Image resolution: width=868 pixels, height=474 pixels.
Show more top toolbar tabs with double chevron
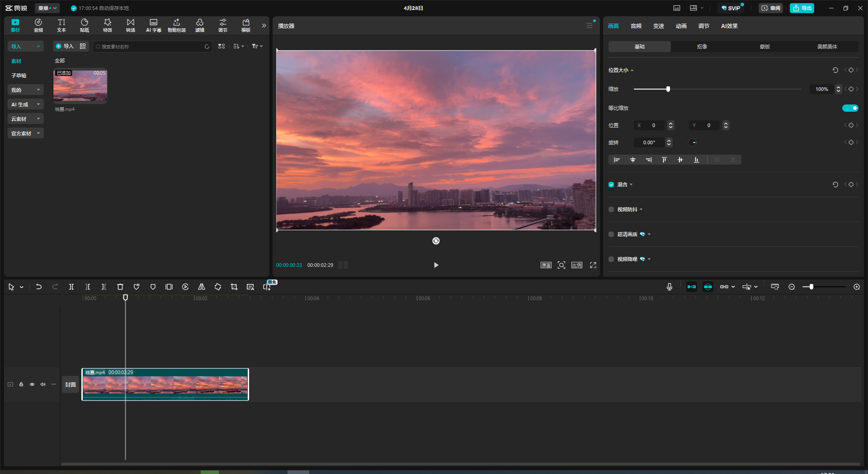(x=264, y=26)
